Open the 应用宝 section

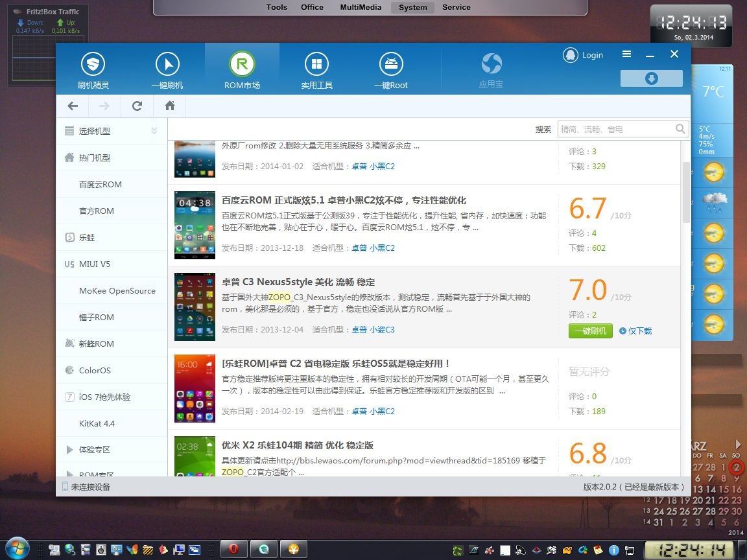pyautogui.click(x=491, y=69)
